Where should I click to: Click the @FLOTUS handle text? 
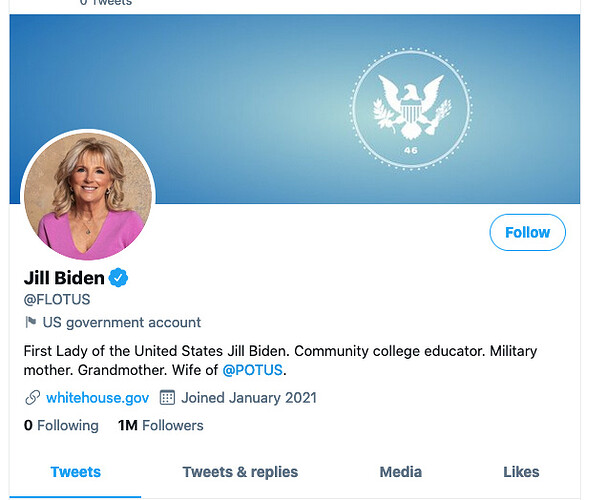point(58,298)
